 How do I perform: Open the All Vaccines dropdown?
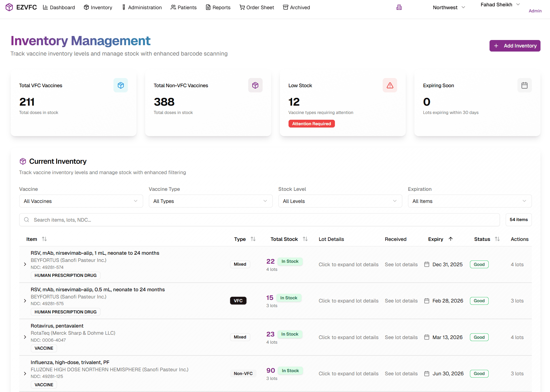(81, 201)
